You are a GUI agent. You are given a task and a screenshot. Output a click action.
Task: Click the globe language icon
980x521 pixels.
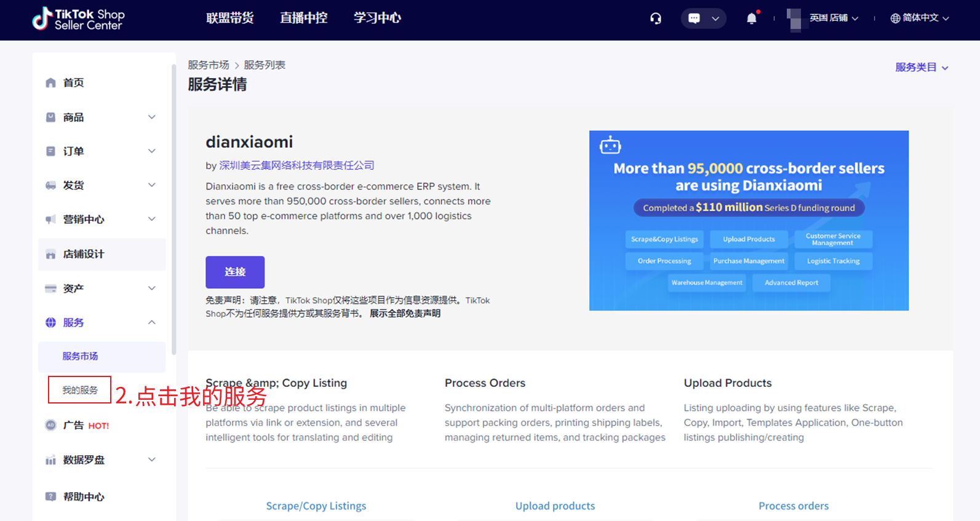click(x=895, y=18)
